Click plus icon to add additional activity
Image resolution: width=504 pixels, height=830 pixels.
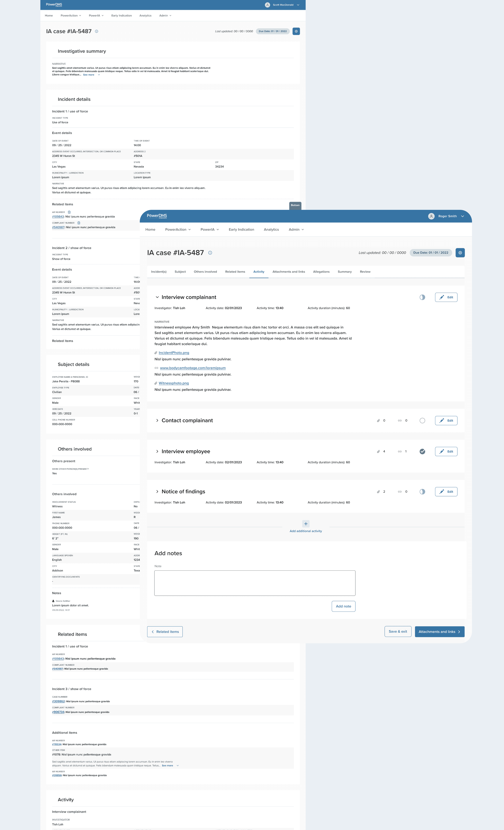pos(306,524)
